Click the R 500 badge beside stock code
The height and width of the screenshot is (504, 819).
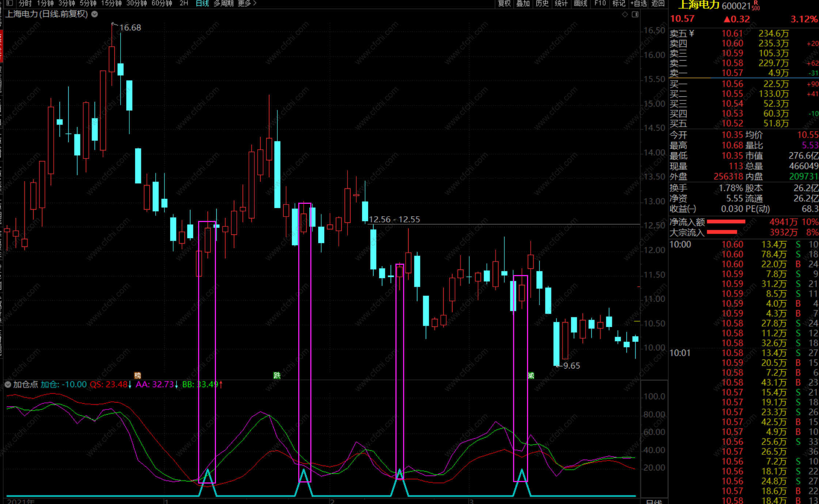click(755, 6)
